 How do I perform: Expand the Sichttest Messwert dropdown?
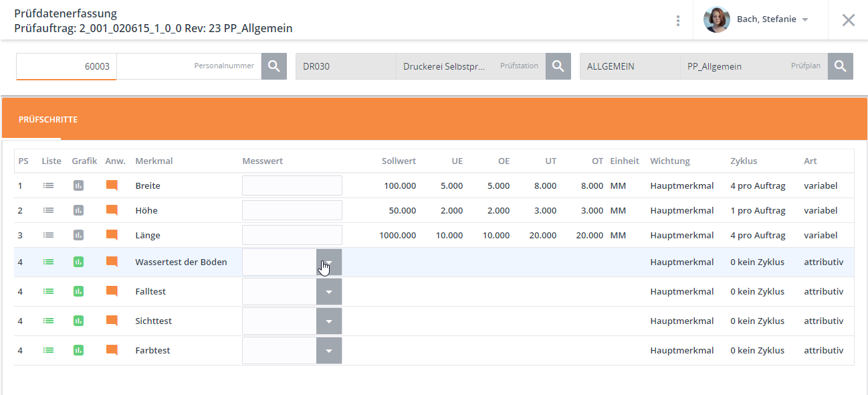(328, 321)
